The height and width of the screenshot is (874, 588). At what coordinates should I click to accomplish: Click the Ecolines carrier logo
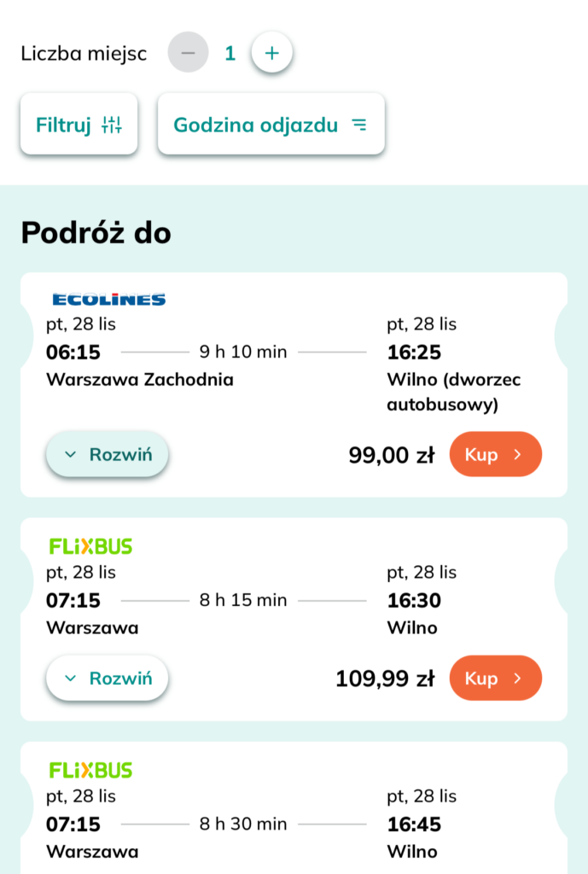(108, 300)
